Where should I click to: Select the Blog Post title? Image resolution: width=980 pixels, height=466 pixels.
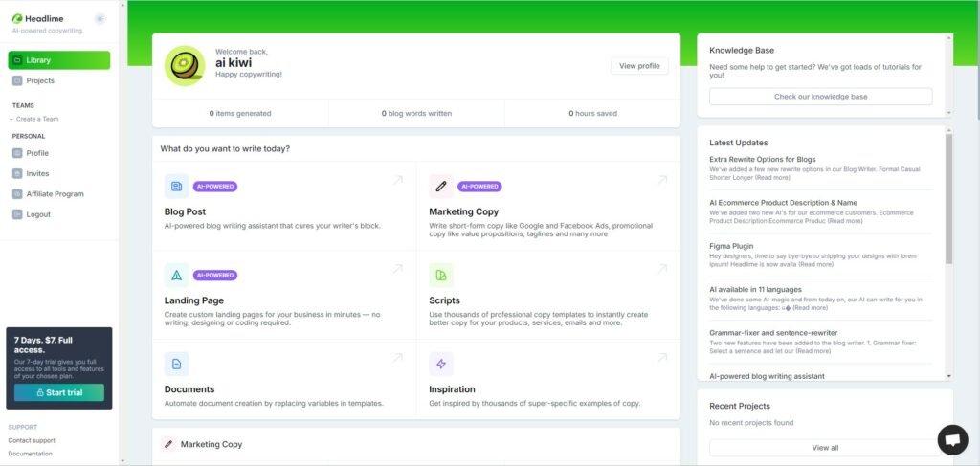(185, 211)
